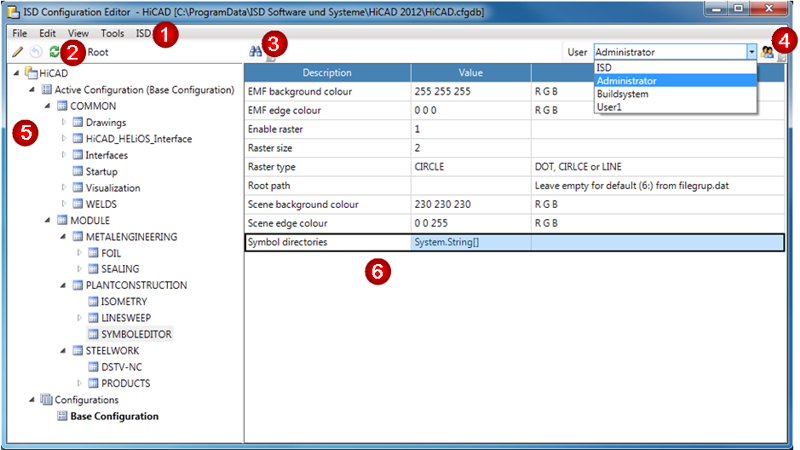Screen dimensions: 800x450
Task: Select Base Configuration under Configurations
Action: [114, 416]
